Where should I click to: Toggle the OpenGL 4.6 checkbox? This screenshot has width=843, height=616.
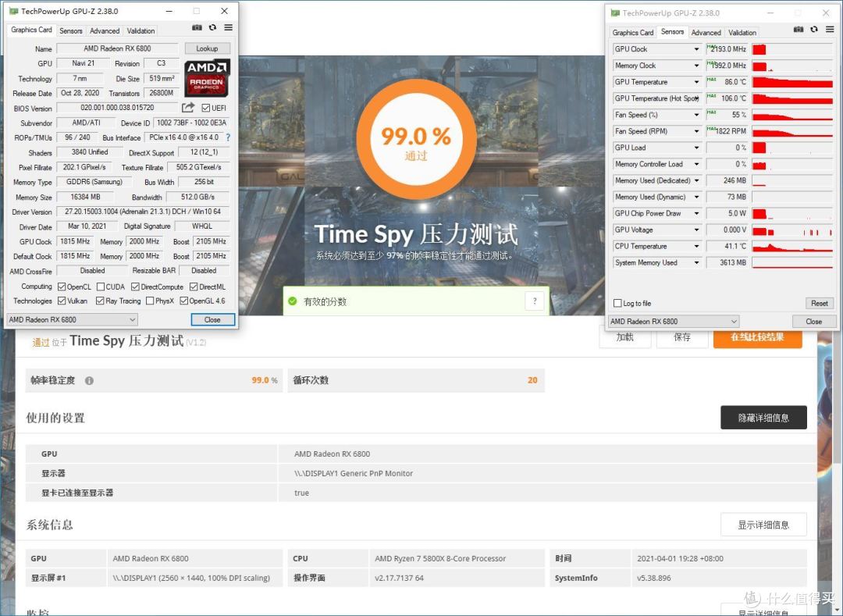184,301
